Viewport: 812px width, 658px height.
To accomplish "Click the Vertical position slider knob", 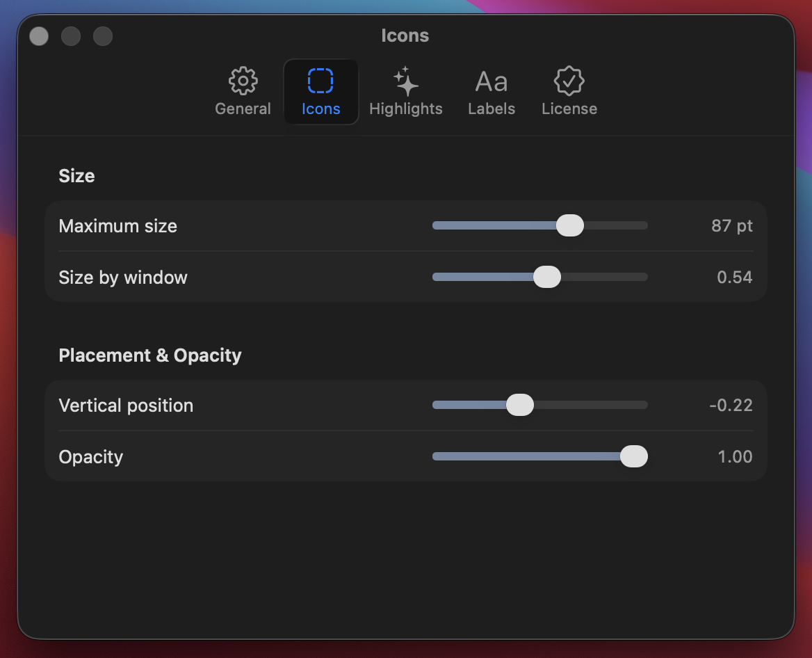I will 520,405.
